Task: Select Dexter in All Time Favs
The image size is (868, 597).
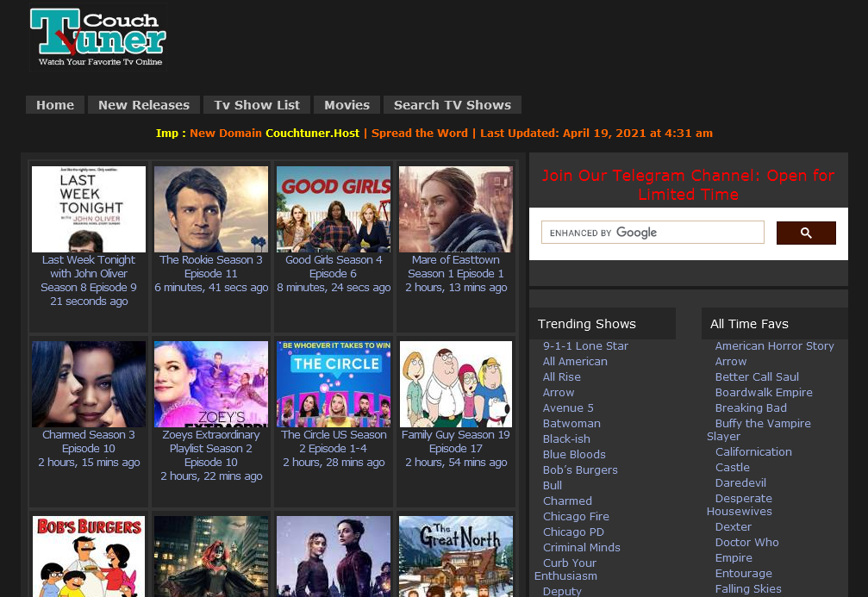Action: [733, 526]
